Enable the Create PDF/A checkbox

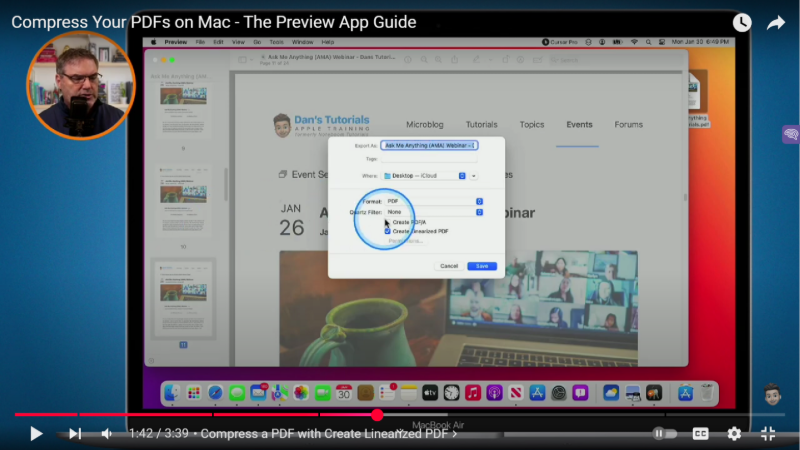(387, 222)
